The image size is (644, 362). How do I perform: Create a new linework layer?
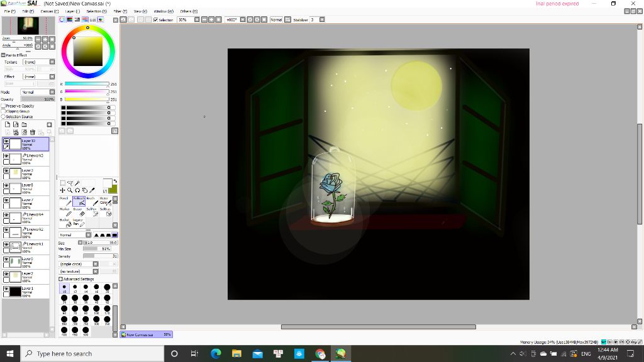click(16, 125)
